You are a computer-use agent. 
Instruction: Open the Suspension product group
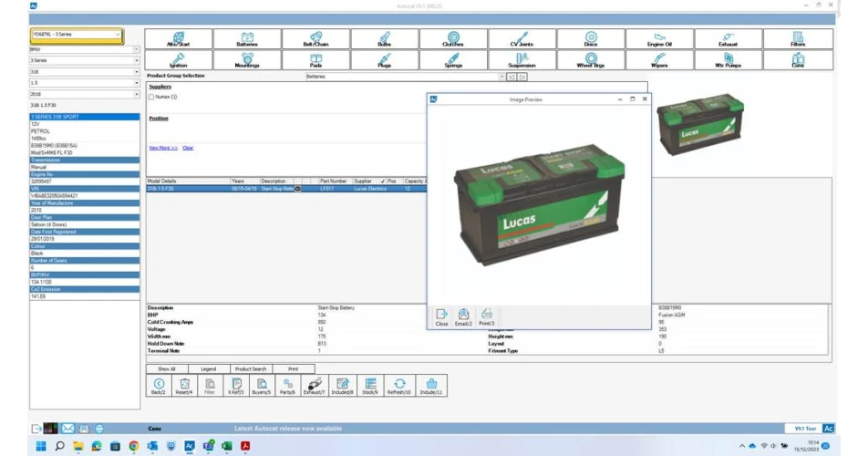pos(522,60)
